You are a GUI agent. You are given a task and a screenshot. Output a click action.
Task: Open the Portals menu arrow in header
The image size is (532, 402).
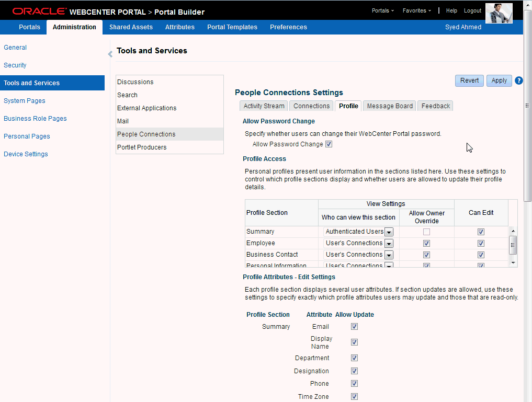pyautogui.click(x=392, y=11)
